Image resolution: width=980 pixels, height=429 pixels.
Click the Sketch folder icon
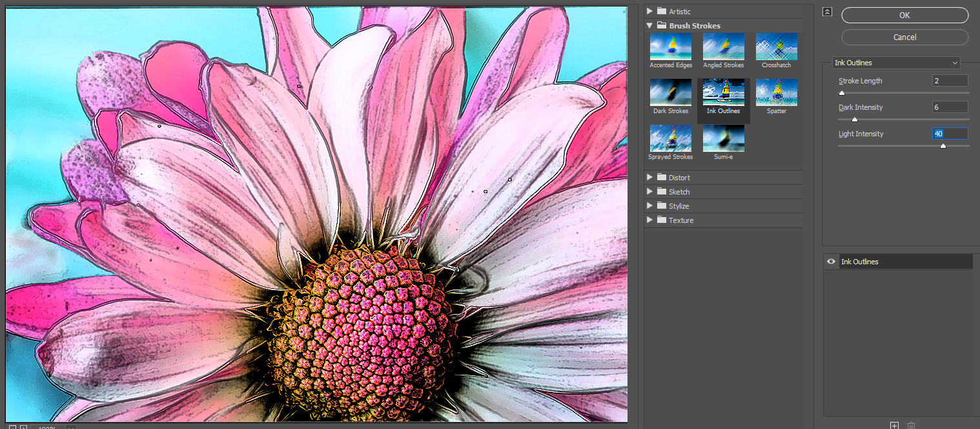pos(661,191)
